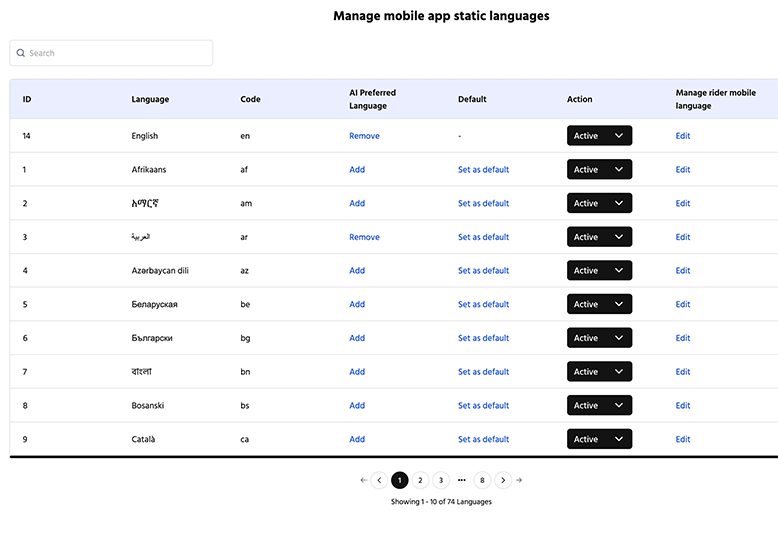Viewport: 778px width, 534px height.
Task: Set Arabic (ar) as default
Action: pyautogui.click(x=483, y=237)
